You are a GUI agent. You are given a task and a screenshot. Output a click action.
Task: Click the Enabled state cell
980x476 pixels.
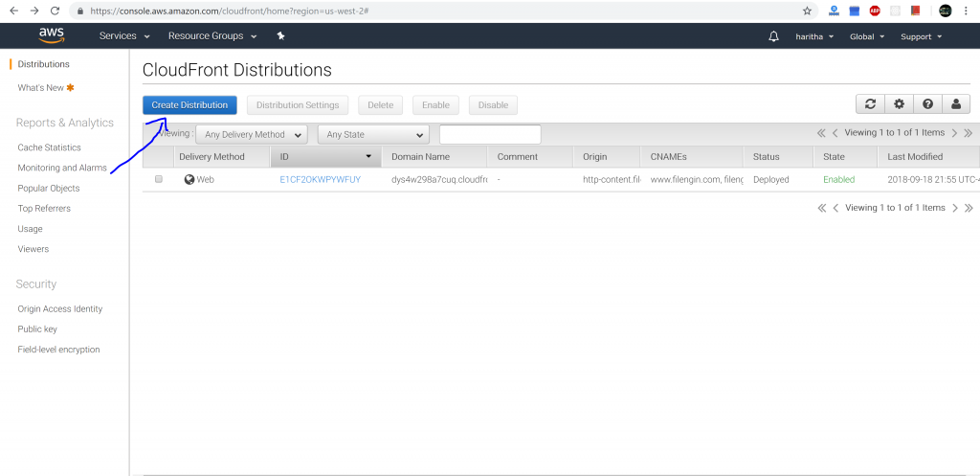click(838, 179)
